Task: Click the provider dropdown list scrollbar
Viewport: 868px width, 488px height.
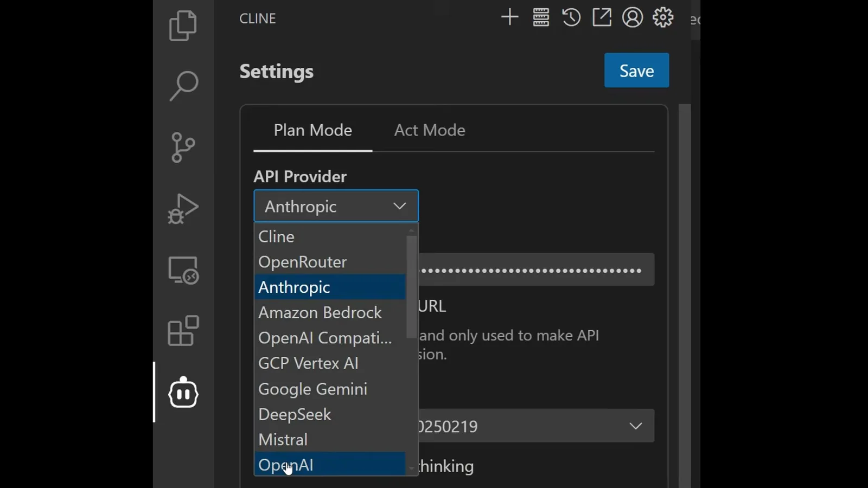Action: click(411, 286)
